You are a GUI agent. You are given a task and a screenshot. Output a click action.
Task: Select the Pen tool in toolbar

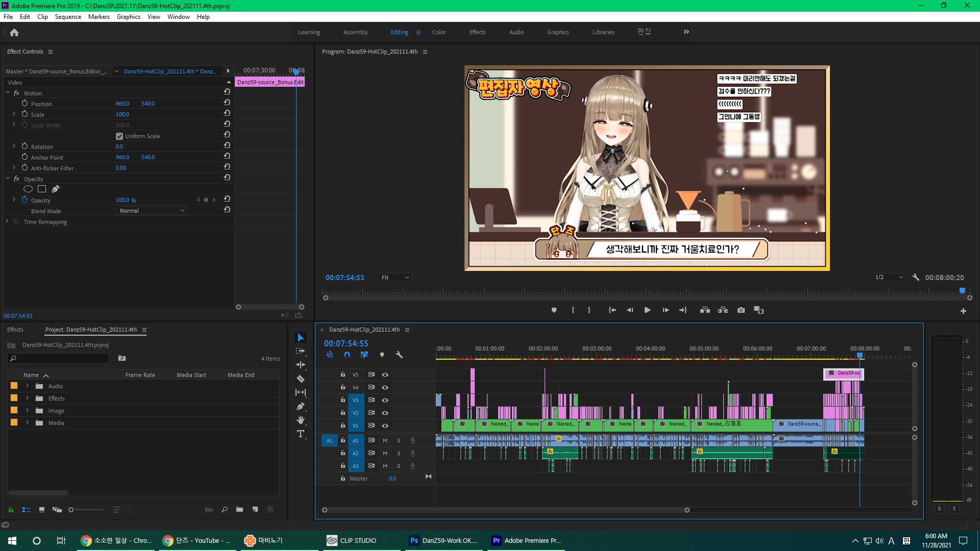301,406
